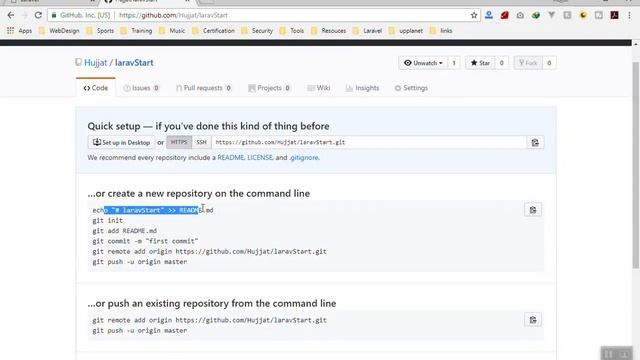Open the Training bookmarks folder
The height and width of the screenshot is (360, 640).
click(x=136, y=31)
